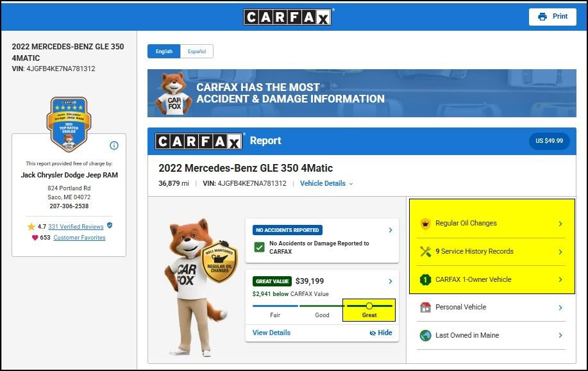Click the Great value slider marker

[x=369, y=306]
